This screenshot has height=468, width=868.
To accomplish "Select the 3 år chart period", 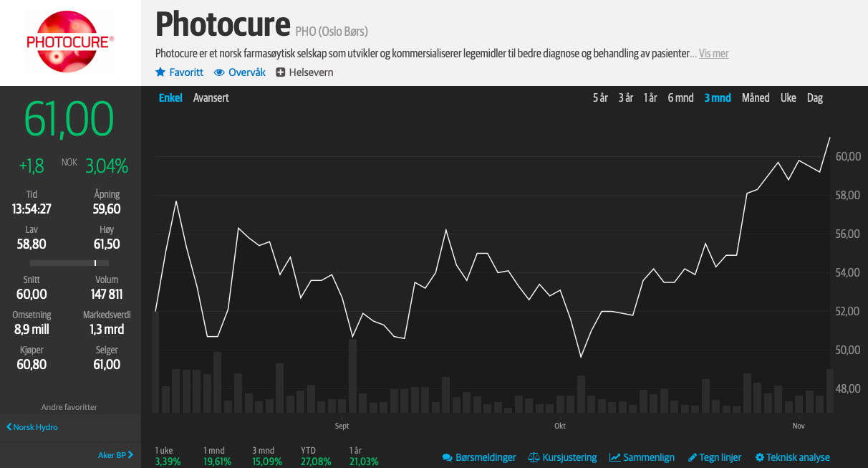I will (x=626, y=97).
